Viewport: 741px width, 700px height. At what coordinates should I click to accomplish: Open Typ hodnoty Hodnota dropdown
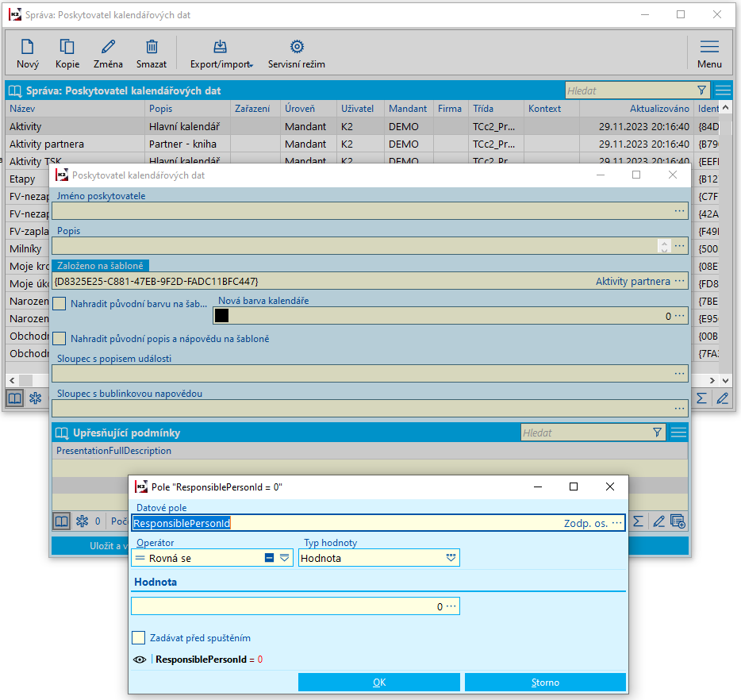pyautogui.click(x=451, y=558)
